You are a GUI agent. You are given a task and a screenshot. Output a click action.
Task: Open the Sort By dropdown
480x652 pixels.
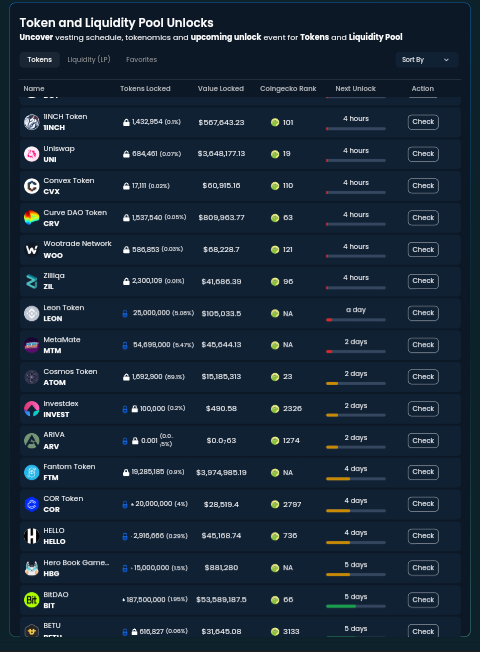[x=427, y=60]
